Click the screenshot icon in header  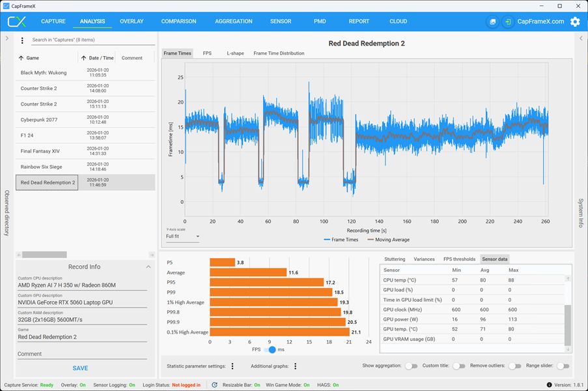[493, 22]
